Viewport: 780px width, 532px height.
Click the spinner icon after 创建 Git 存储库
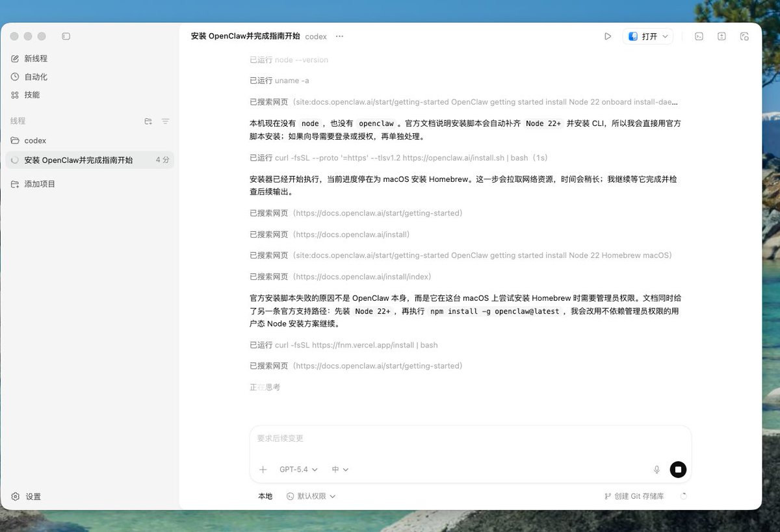683,496
